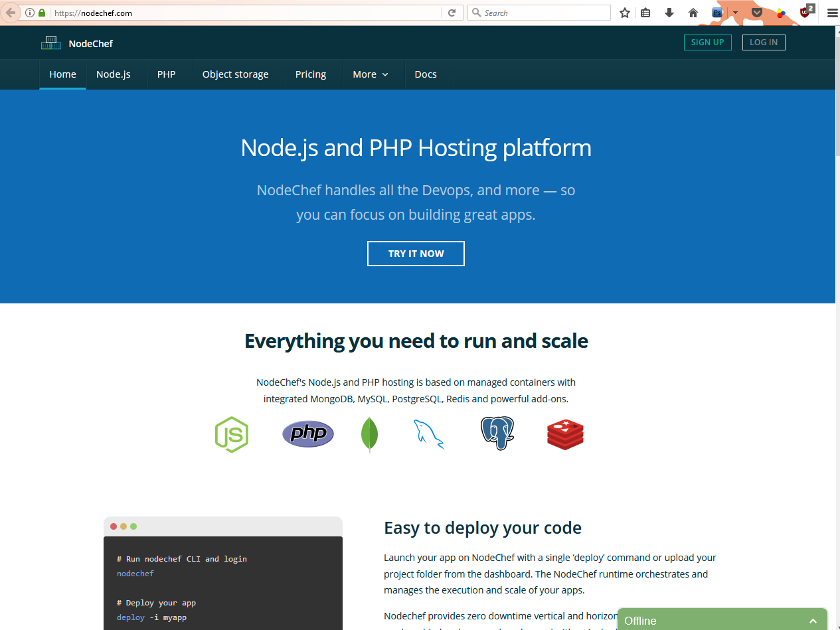Click the green secure padlock icon
840x630 pixels.
42,13
